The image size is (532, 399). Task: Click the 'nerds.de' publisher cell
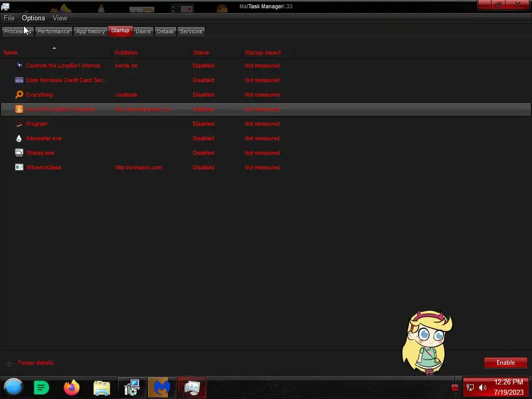[x=126, y=65]
